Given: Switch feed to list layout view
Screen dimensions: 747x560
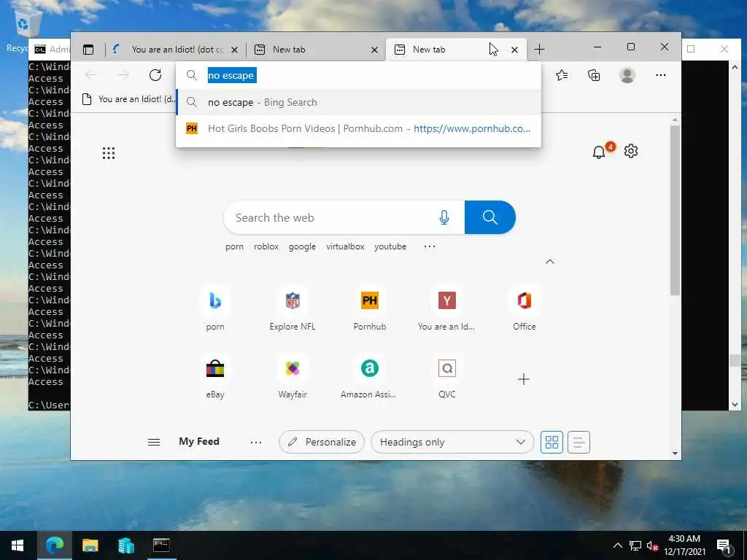Looking at the screenshot, I should (578, 443).
